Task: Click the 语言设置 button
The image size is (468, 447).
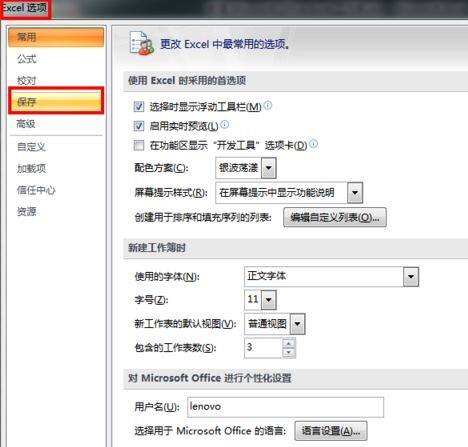Action: coord(331,431)
